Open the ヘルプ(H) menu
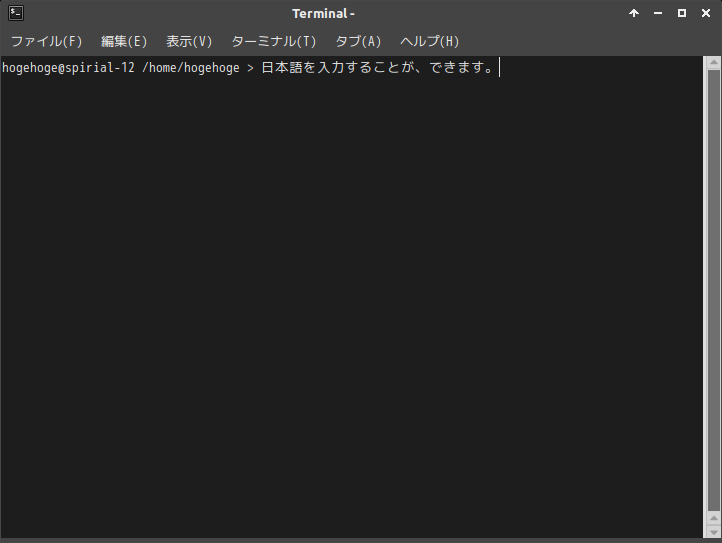Screen dimensions: 722x543 coord(430,41)
